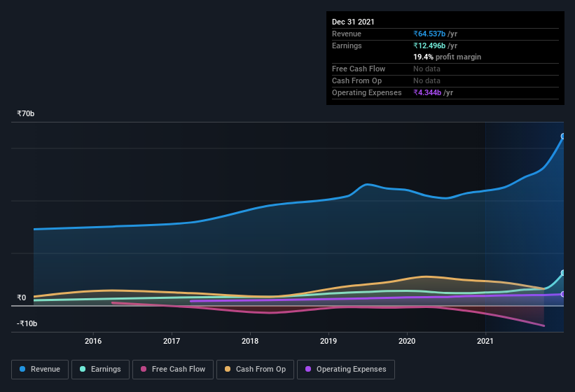Toggle the Revenue legend series
This screenshot has width=575, height=392.
(40, 369)
